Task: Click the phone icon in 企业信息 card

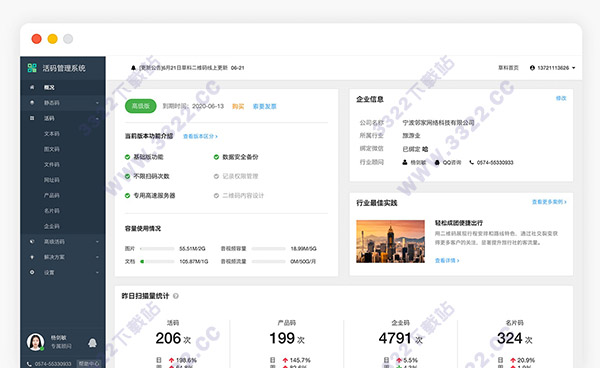Action: click(471, 162)
